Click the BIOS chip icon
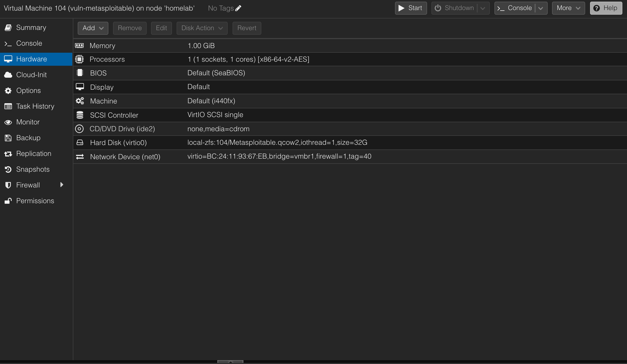The height and width of the screenshot is (364, 627). click(x=80, y=73)
